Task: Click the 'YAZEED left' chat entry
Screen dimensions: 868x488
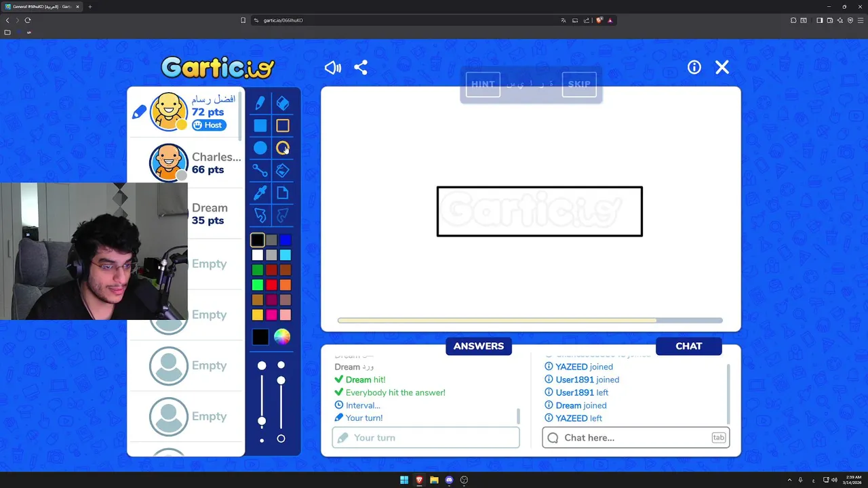Action: tap(579, 418)
